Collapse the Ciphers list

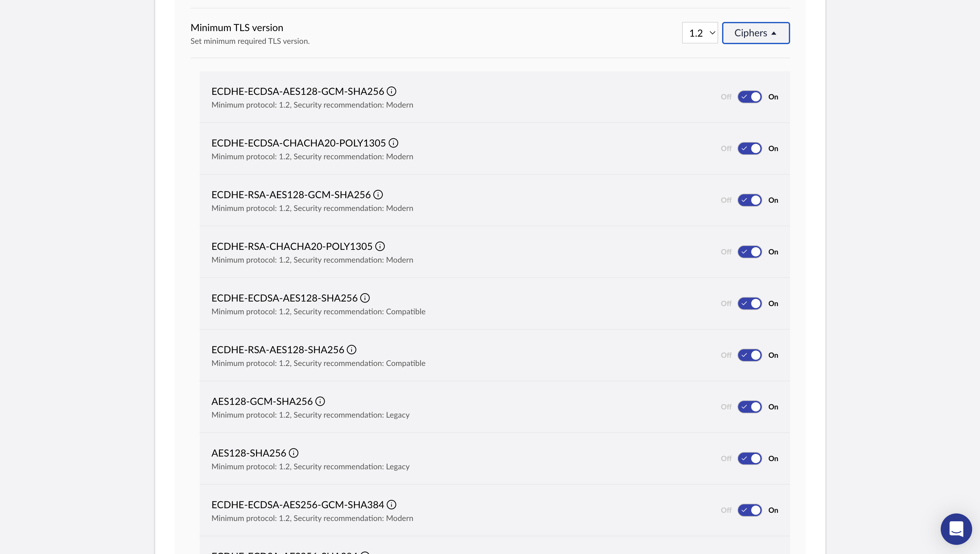click(x=756, y=33)
